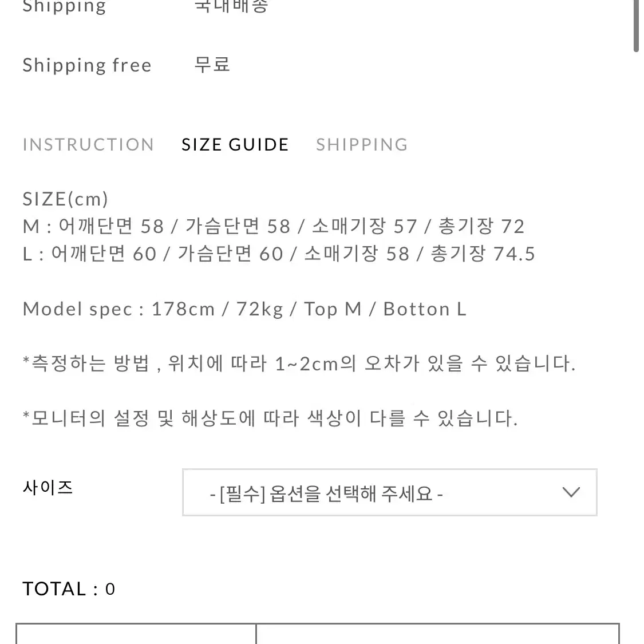Click the right button below TOTAL

click(x=438, y=634)
